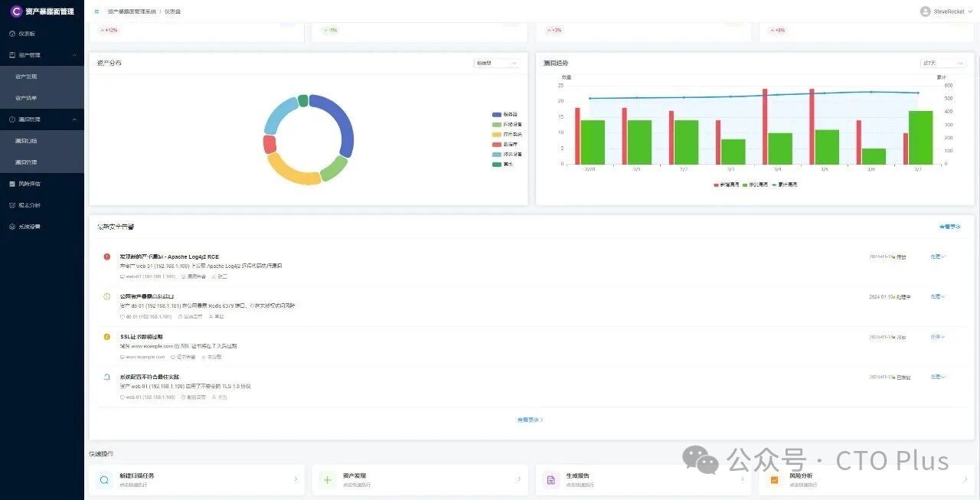Click the 资产发现 quick action arrow

[x=518, y=479]
